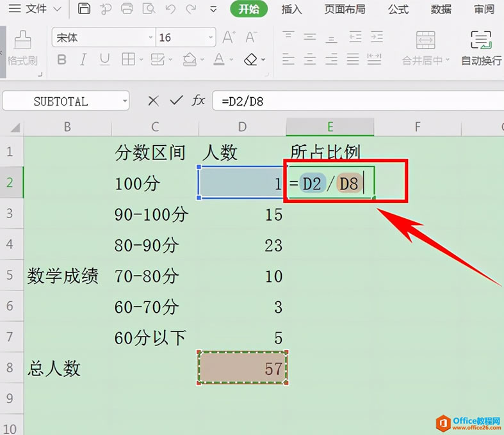Click the increase indent icon
The image size is (504, 435).
point(377,36)
